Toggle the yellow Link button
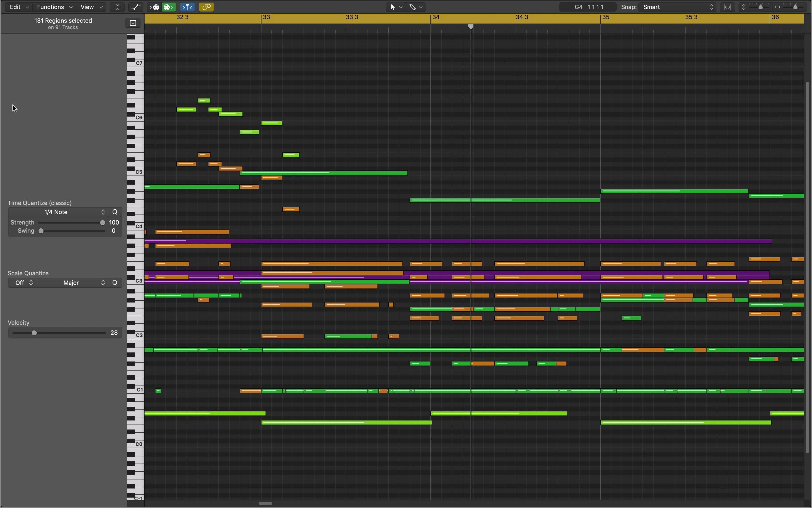Viewport: 812px width, 508px height. [206, 7]
